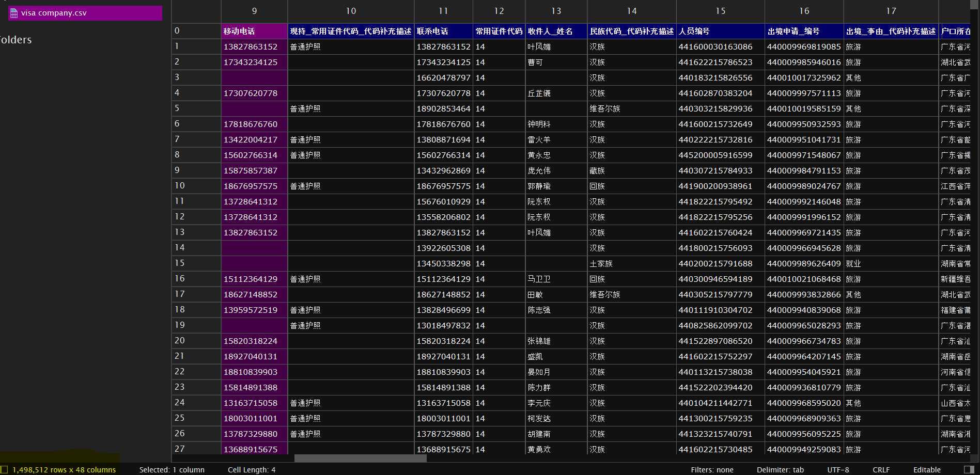Select column header 14

coord(632,11)
